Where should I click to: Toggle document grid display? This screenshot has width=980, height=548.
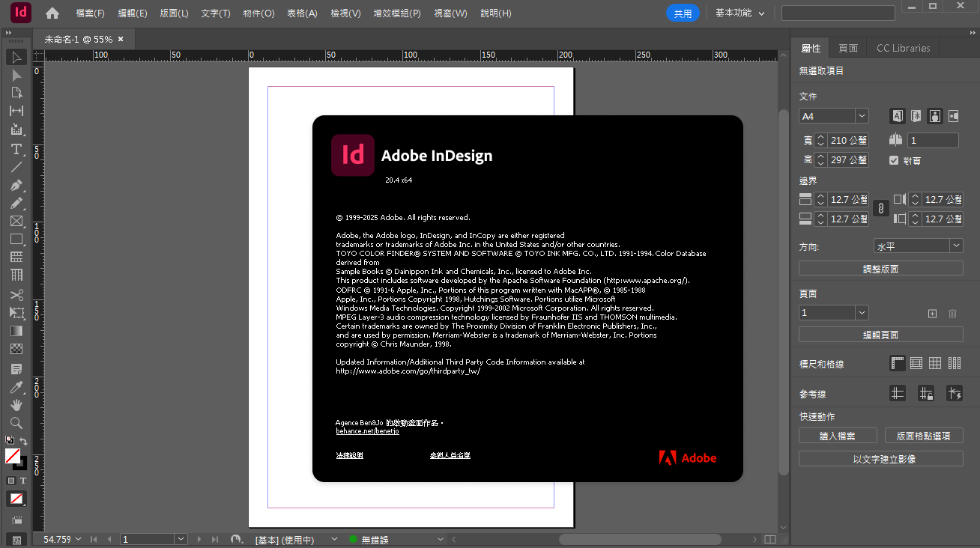point(935,363)
